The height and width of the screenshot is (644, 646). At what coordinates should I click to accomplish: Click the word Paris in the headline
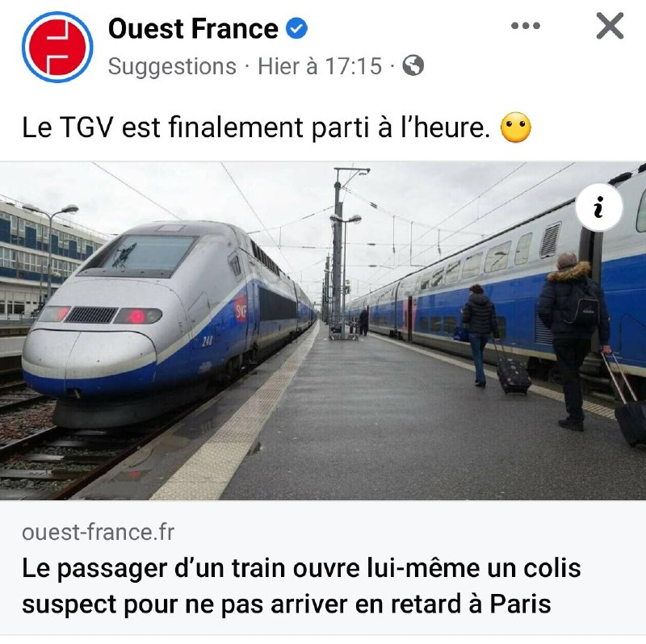[520, 604]
